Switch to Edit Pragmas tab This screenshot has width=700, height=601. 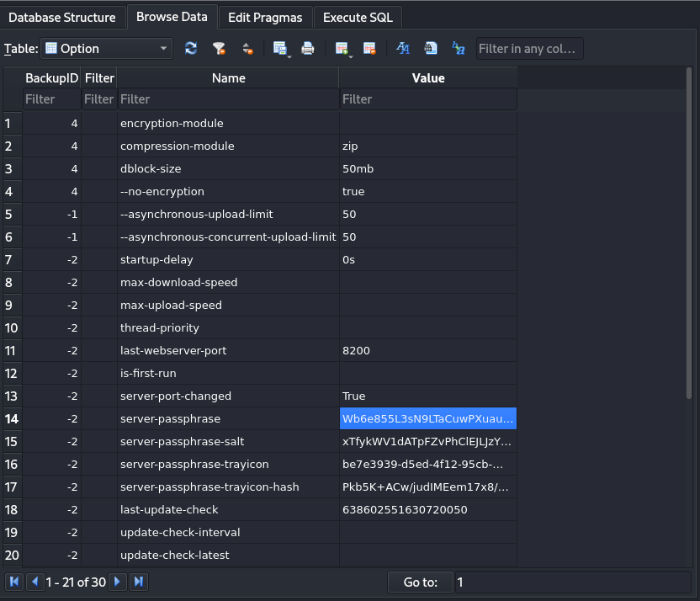(x=266, y=17)
